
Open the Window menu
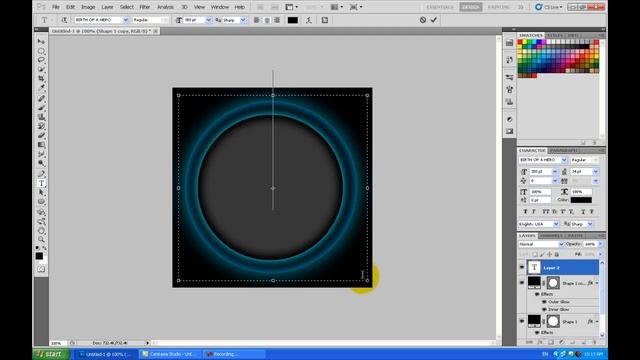[x=220, y=7]
